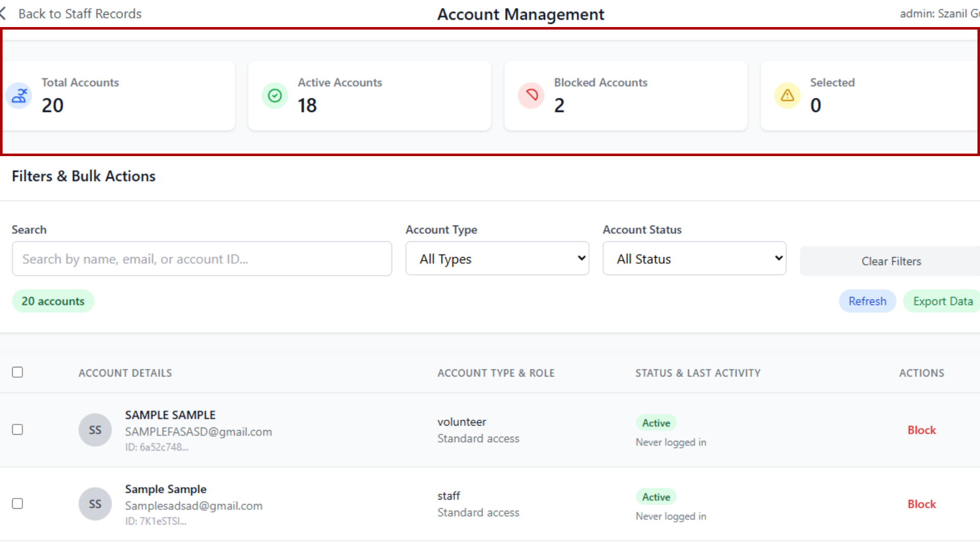Click the search by name or email field
Image resolution: width=980 pixels, height=551 pixels.
click(202, 259)
